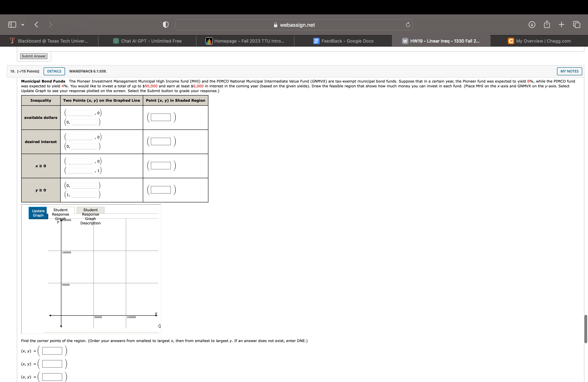This screenshot has height=382, width=588.
Task: Go forward in browser history
Action: 50,24
